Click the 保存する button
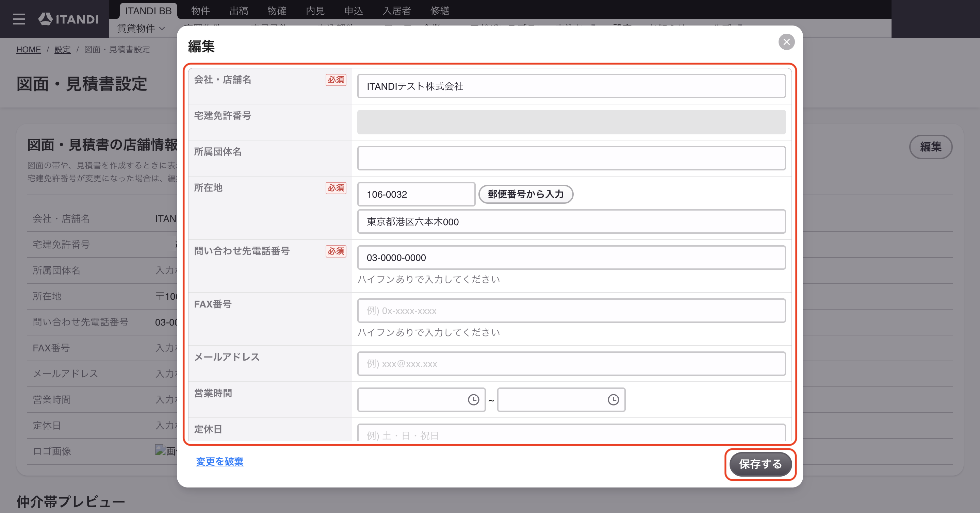Image resolution: width=980 pixels, height=513 pixels. (760, 464)
